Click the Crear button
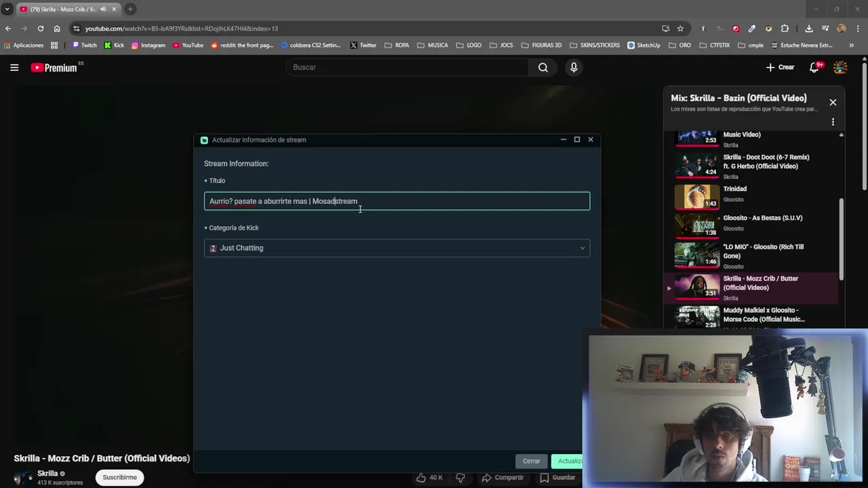This screenshot has width=868, height=488. click(x=780, y=67)
